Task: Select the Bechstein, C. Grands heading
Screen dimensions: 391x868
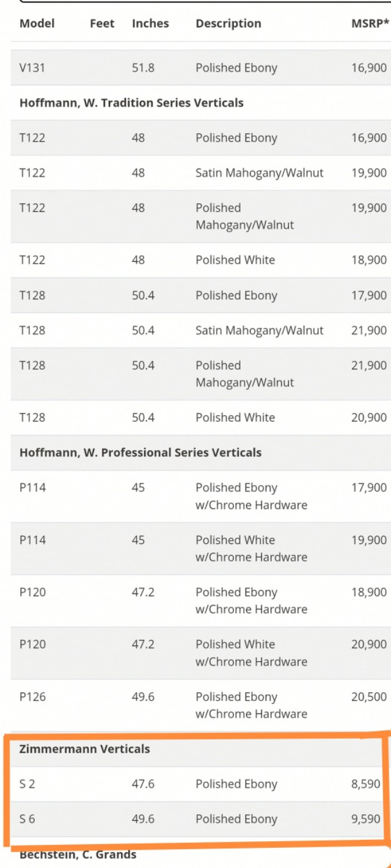Action: (x=78, y=855)
